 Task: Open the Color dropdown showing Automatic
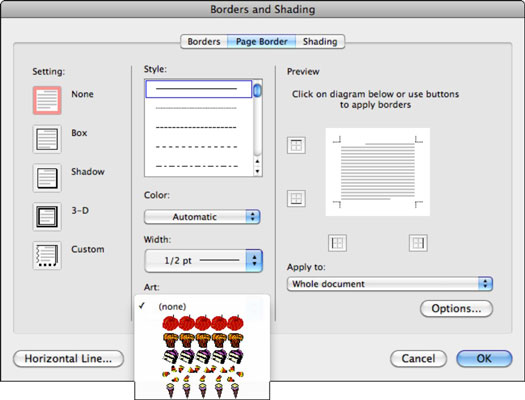(202, 217)
